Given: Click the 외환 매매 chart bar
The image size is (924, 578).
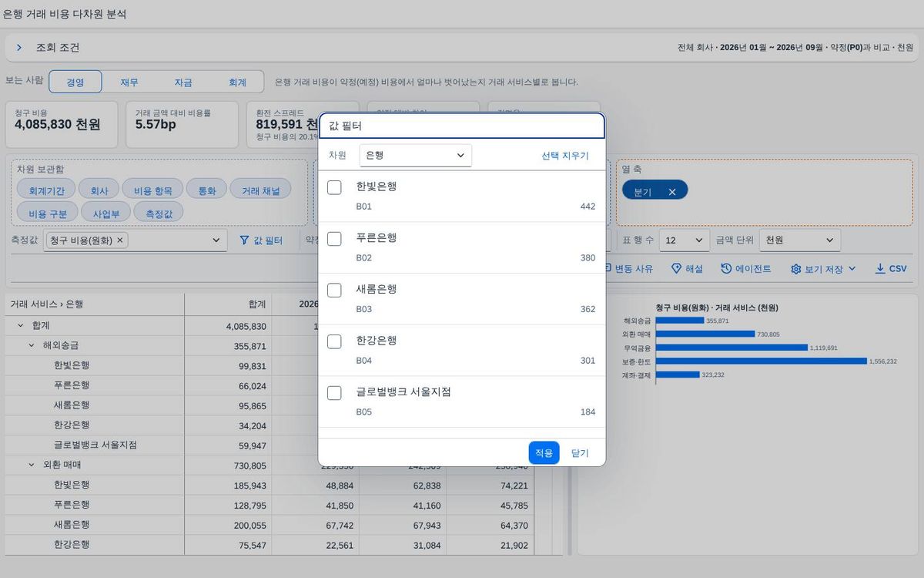Looking at the screenshot, I should (x=705, y=334).
